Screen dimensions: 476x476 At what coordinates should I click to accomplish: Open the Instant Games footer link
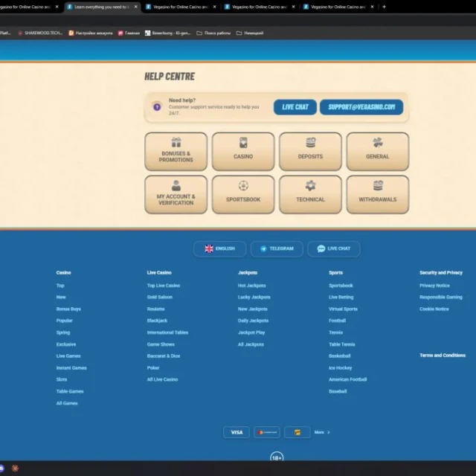click(x=71, y=368)
